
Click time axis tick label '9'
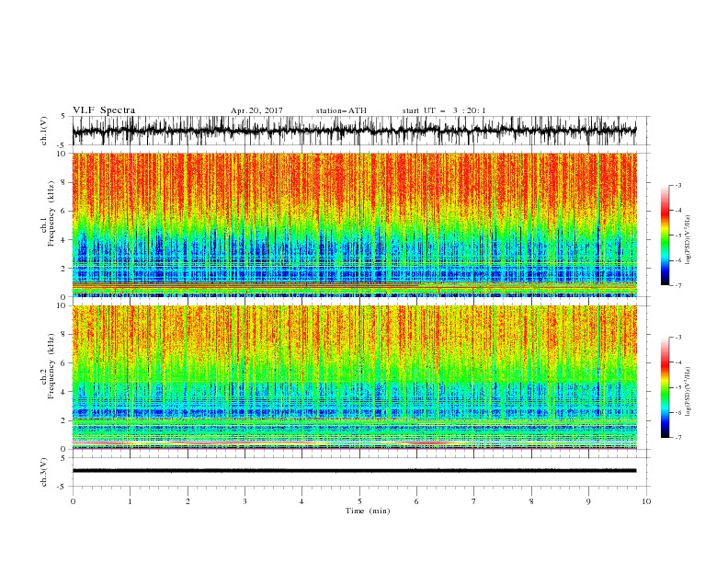coord(588,501)
